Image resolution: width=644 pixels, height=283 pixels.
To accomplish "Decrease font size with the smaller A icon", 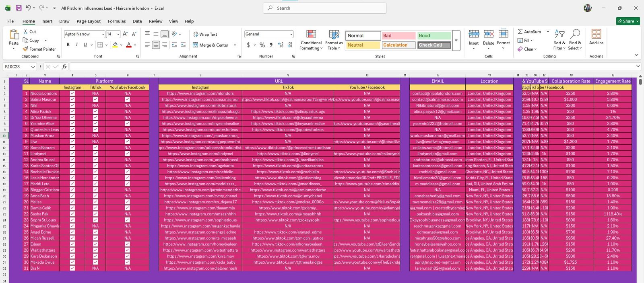I will click(x=134, y=34).
